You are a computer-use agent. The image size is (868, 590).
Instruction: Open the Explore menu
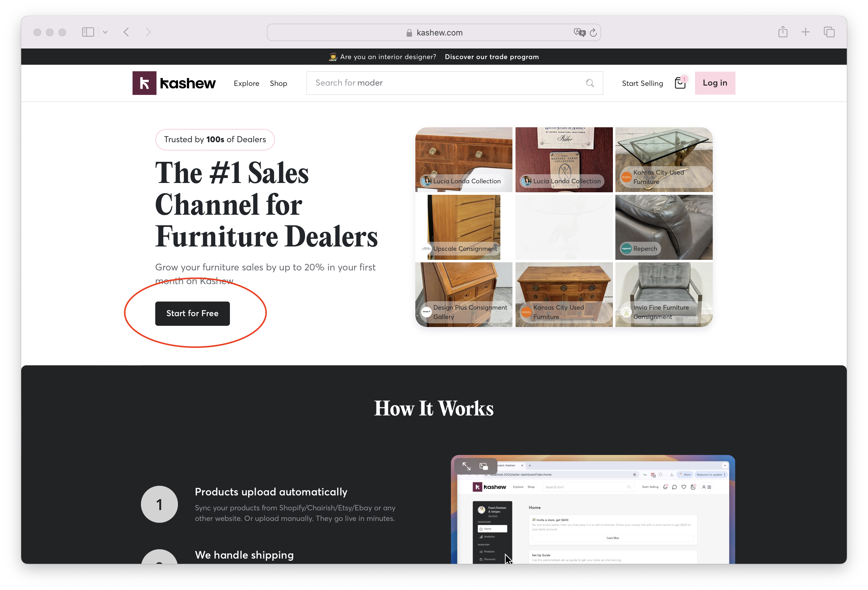coord(246,83)
